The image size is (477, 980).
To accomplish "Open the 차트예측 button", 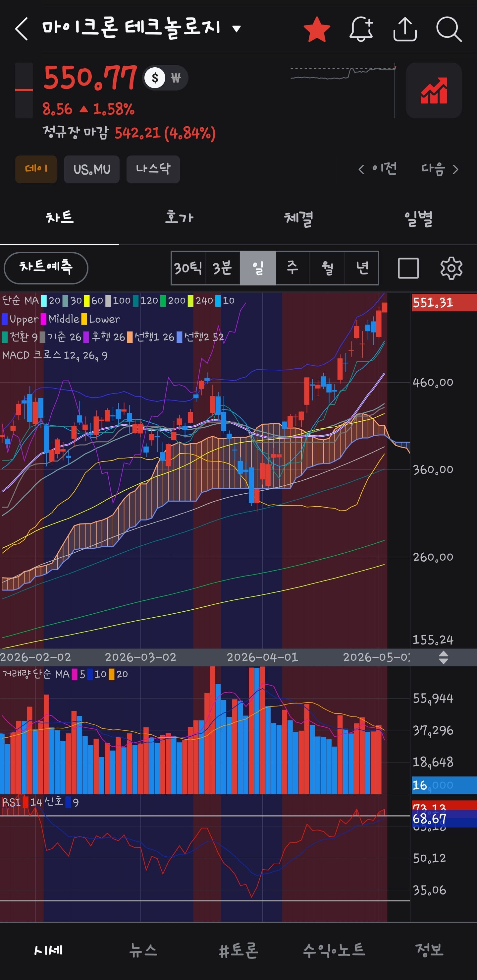I will click(x=46, y=268).
